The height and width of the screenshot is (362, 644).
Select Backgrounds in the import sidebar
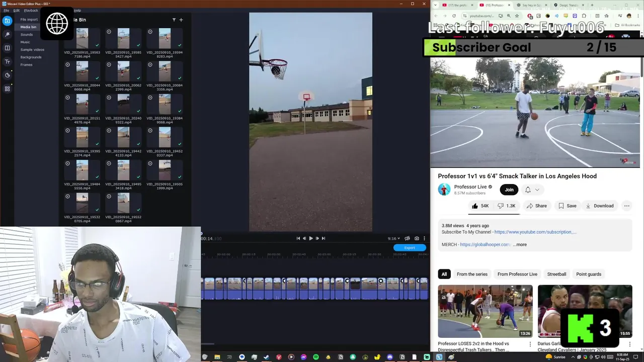pyautogui.click(x=31, y=57)
